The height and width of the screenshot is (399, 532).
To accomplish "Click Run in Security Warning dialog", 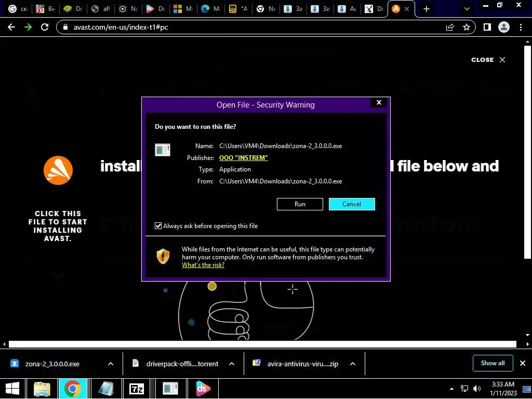I will click(300, 204).
